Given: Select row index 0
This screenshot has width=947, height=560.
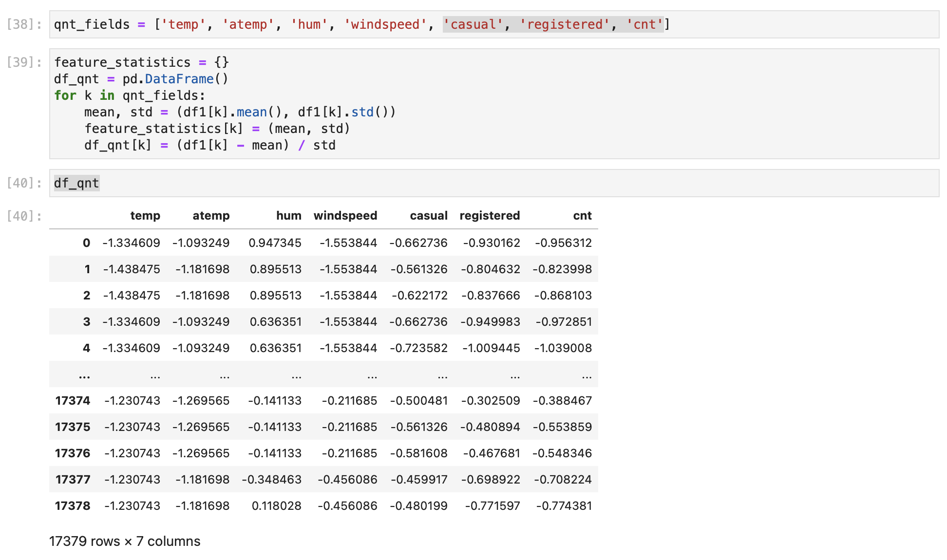Looking at the screenshot, I should 86,243.
